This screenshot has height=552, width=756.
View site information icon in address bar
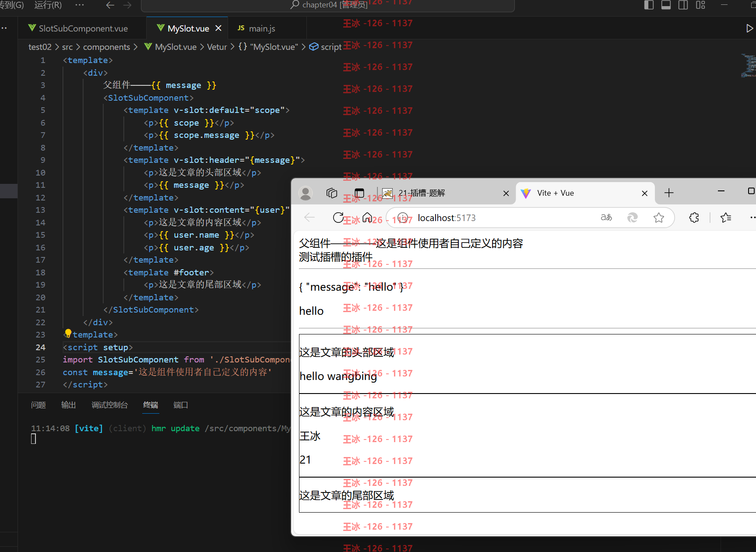click(403, 218)
